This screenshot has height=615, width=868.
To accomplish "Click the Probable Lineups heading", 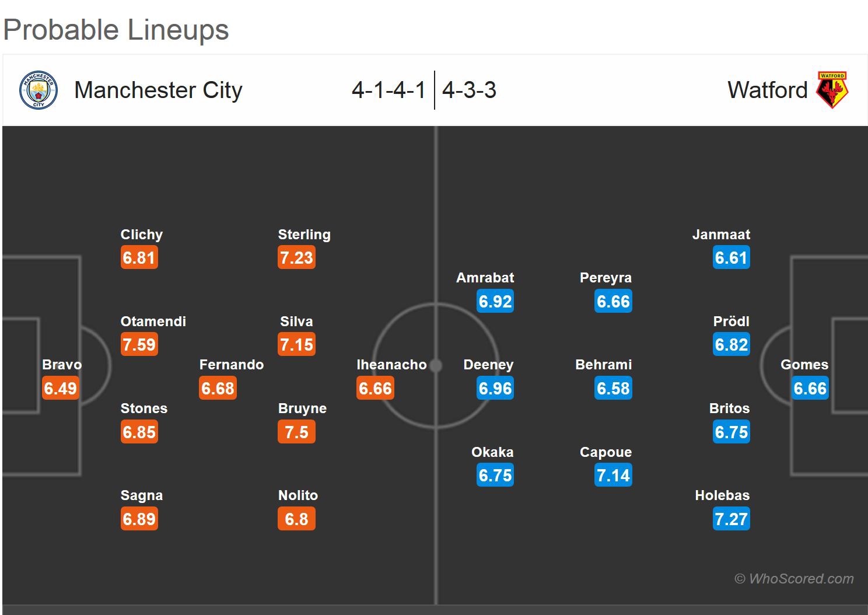I will point(116,30).
